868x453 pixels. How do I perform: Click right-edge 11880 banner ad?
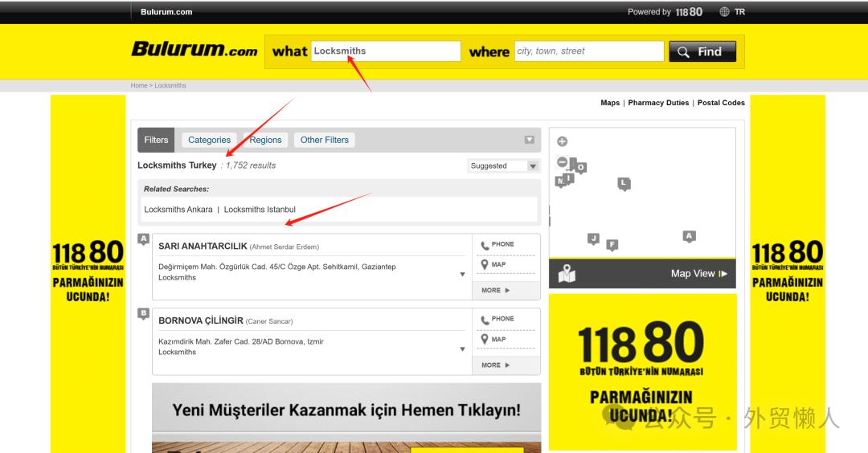click(787, 274)
